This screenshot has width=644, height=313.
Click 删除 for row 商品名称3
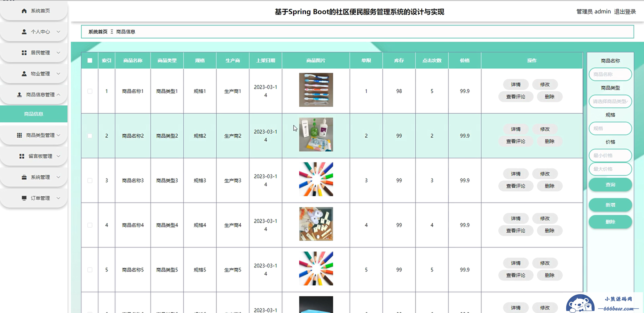549,186
